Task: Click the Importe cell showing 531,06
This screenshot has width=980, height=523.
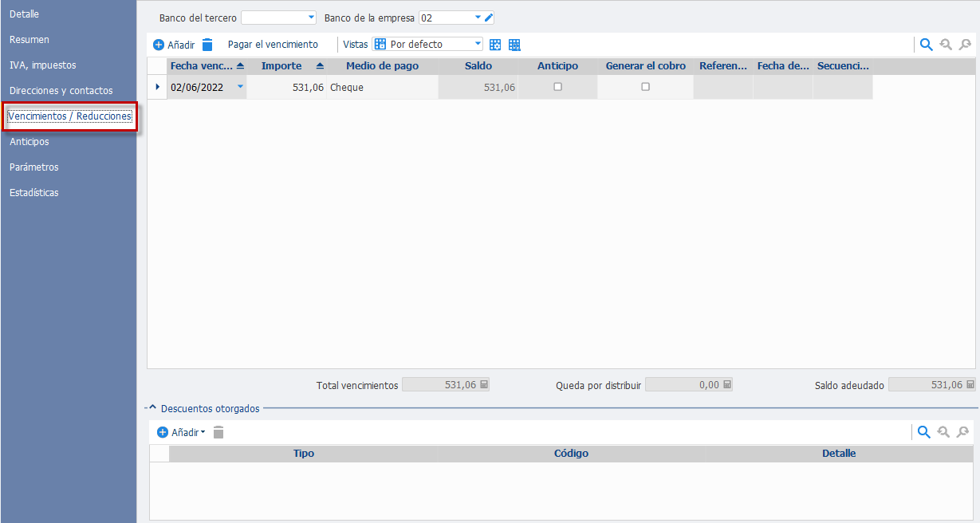Action: coord(286,87)
